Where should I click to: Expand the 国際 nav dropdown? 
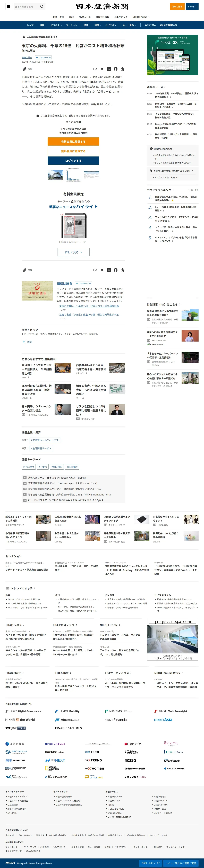(x=98, y=25)
